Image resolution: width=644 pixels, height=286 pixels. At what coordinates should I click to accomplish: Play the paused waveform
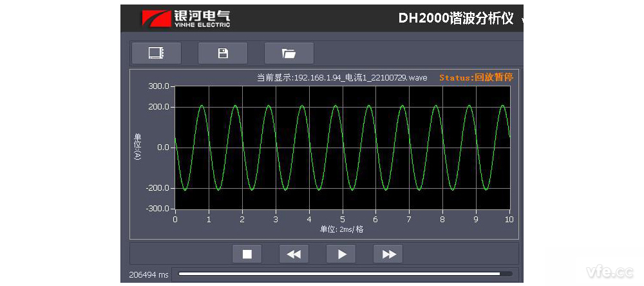[341, 254]
